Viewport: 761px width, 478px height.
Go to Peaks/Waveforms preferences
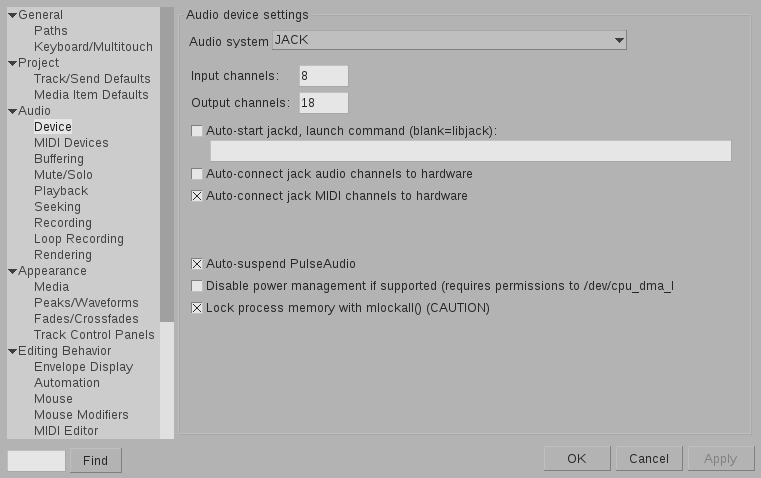(x=86, y=303)
